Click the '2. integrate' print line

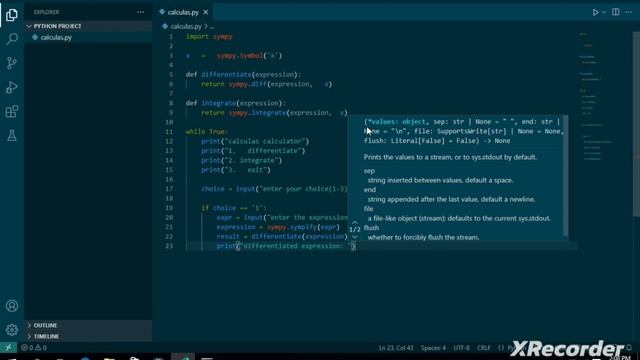pyautogui.click(x=242, y=160)
